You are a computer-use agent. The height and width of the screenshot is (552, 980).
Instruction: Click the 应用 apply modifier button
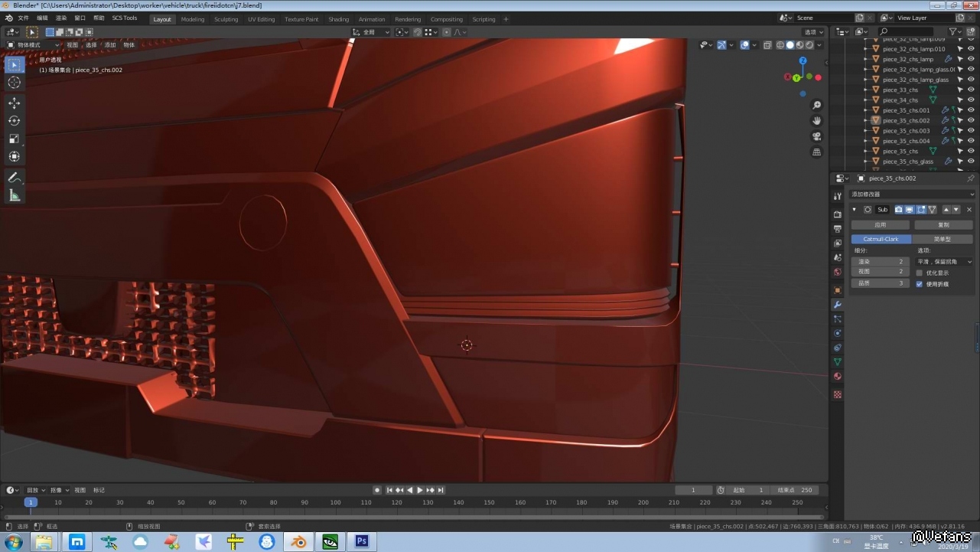tap(881, 225)
